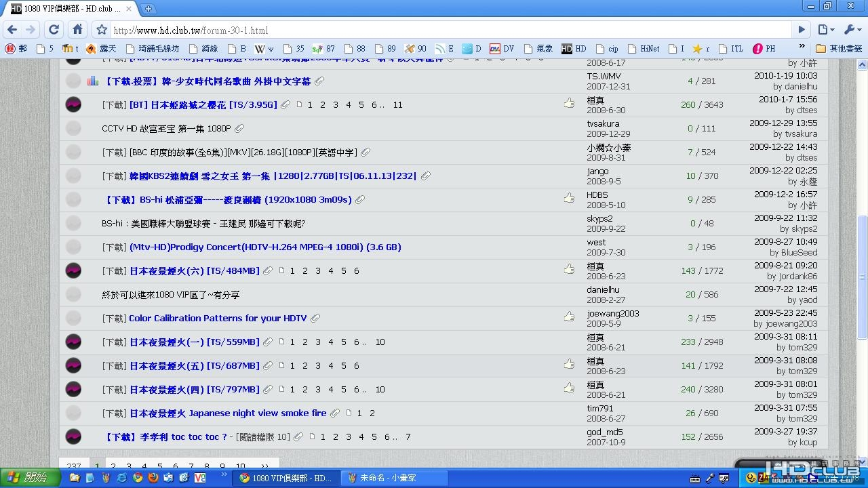
Task: Click the Windows 開始 Start button
Action: click(x=27, y=478)
